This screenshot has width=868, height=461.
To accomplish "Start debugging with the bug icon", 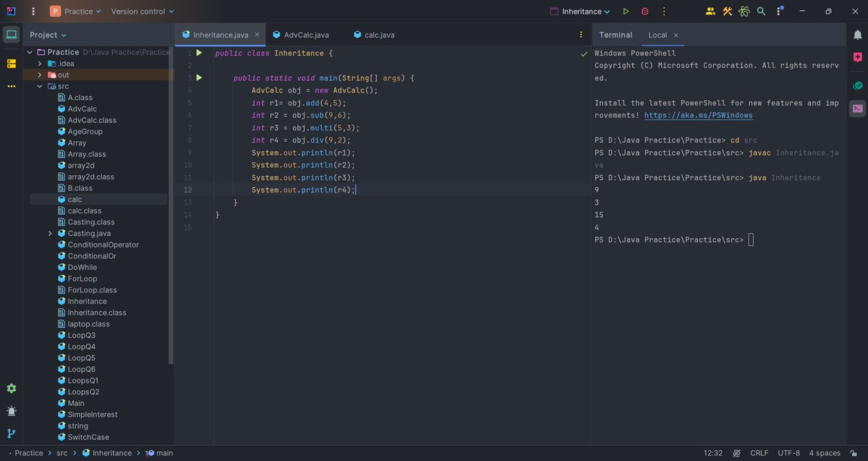I will point(644,12).
